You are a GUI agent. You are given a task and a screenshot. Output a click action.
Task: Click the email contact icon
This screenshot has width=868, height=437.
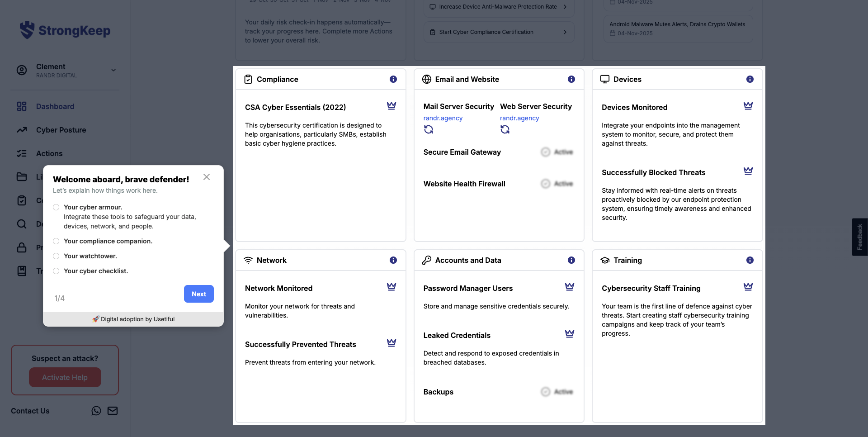pos(113,411)
